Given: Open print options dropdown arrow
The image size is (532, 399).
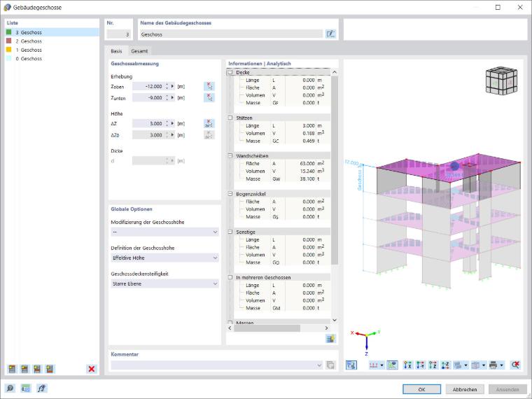Looking at the screenshot, I should (x=502, y=365).
